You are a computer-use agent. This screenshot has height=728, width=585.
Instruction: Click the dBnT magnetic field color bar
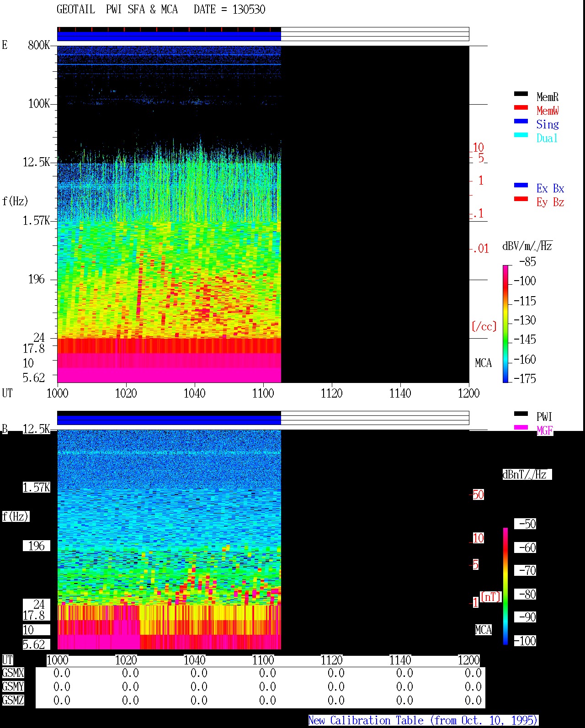[505, 586]
